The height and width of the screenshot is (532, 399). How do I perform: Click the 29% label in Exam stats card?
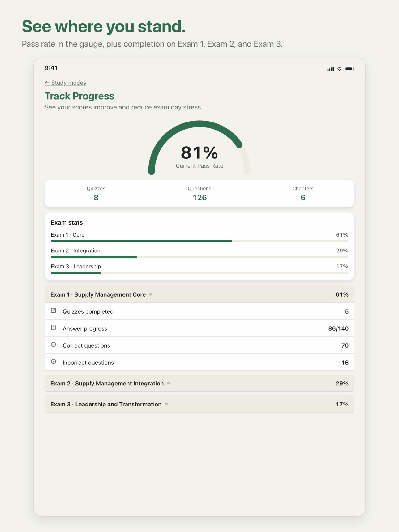342,251
